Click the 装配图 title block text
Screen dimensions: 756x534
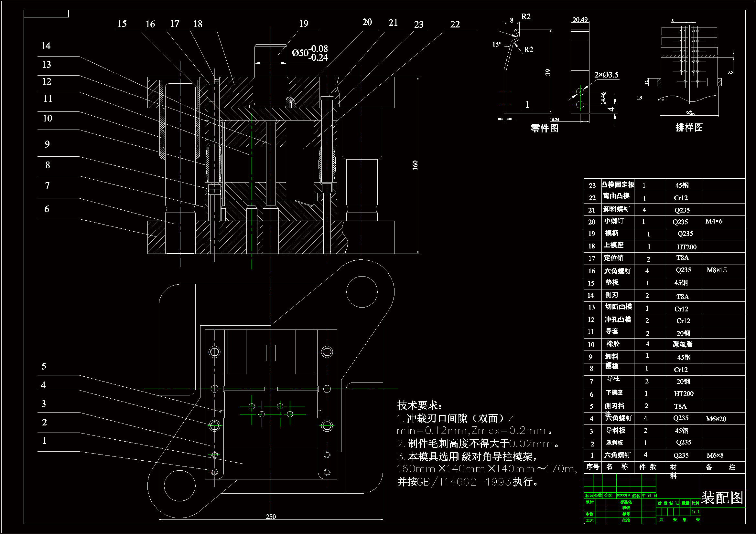click(x=722, y=497)
